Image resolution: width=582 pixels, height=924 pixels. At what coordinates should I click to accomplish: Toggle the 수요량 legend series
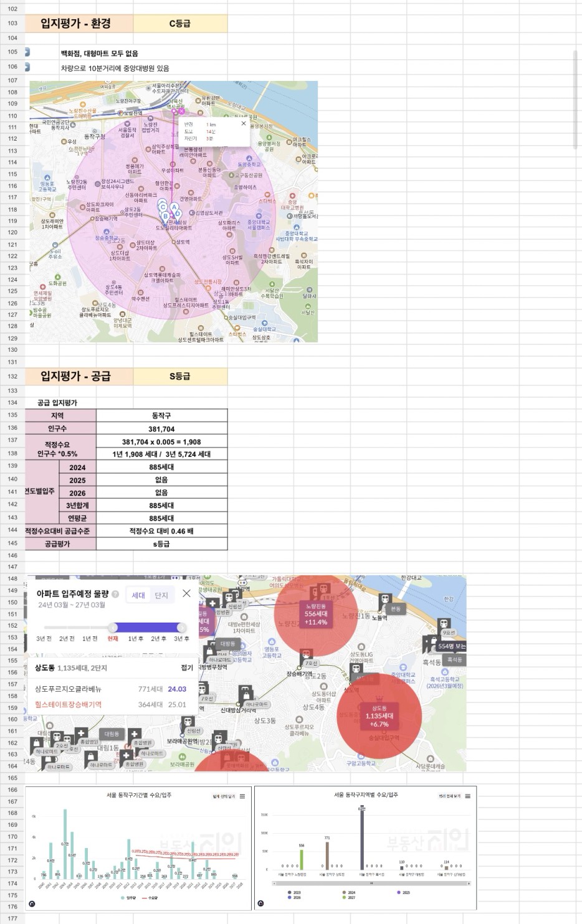tap(150, 898)
